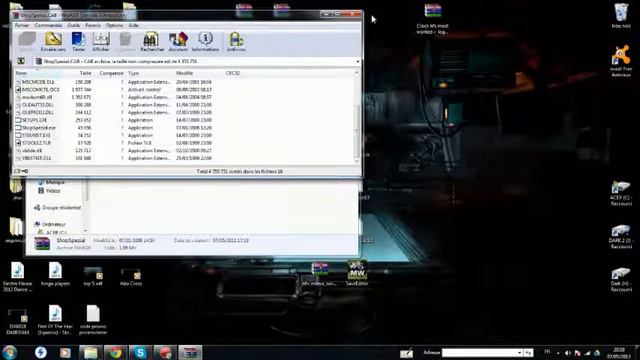640x360 pixels.
Task: Select the 'Crack nfs most wanted' archive icon
Action: click(432, 19)
